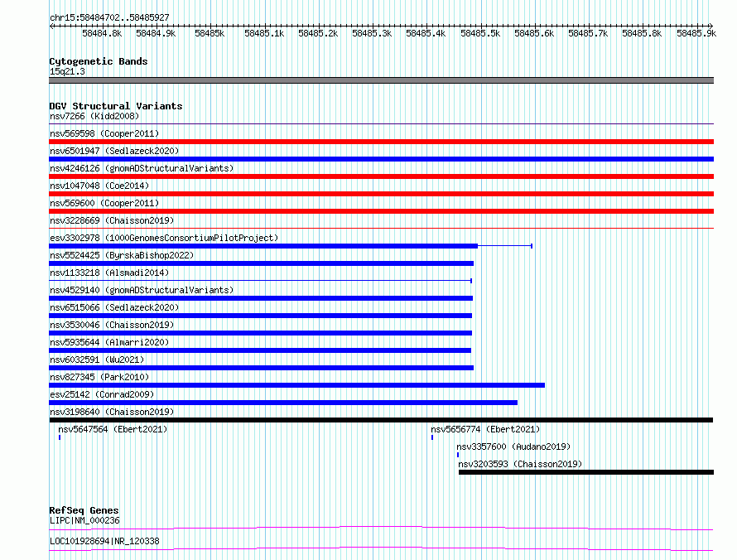Click nsv827345 (Park2010) label
737x560 pixels.
[99, 377]
